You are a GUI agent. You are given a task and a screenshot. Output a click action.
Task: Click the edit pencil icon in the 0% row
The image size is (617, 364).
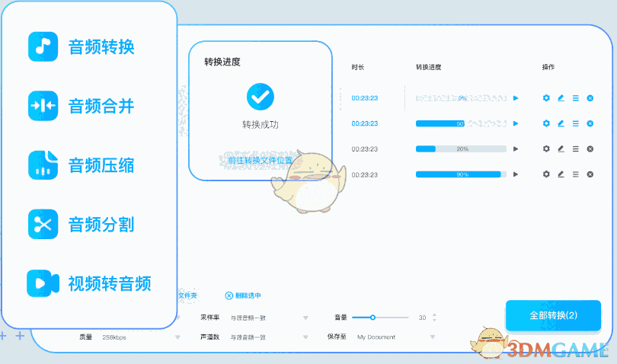[x=561, y=98]
